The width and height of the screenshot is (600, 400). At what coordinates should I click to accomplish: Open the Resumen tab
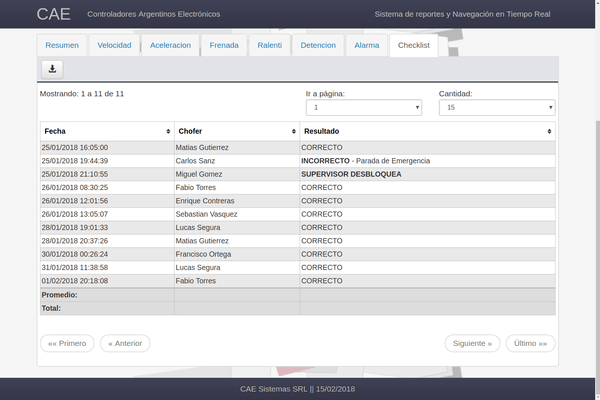coord(62,45)
